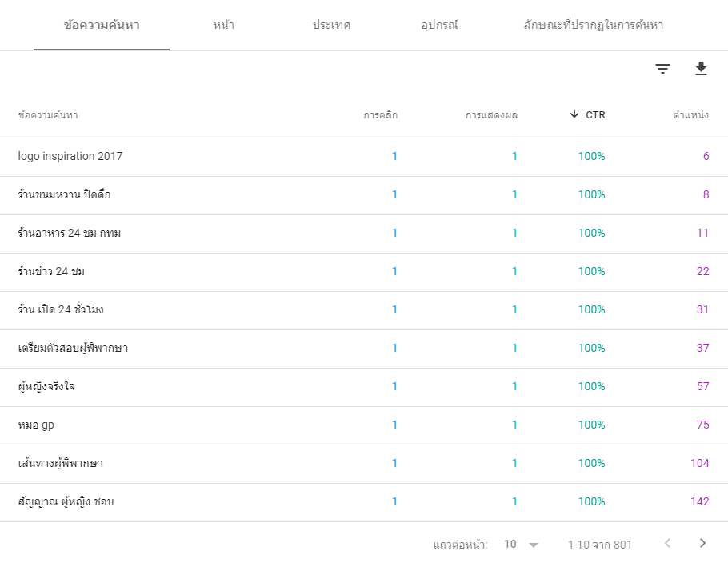Click the ผู้หญิงจริงใจ query row

coord(364,387)
